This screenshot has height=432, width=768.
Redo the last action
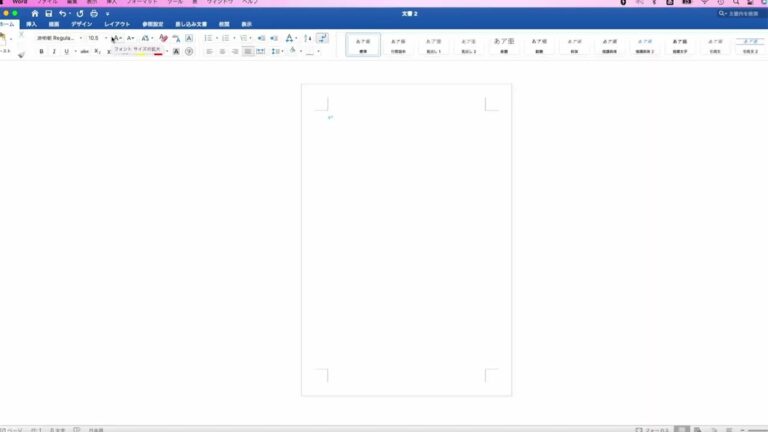79,14
